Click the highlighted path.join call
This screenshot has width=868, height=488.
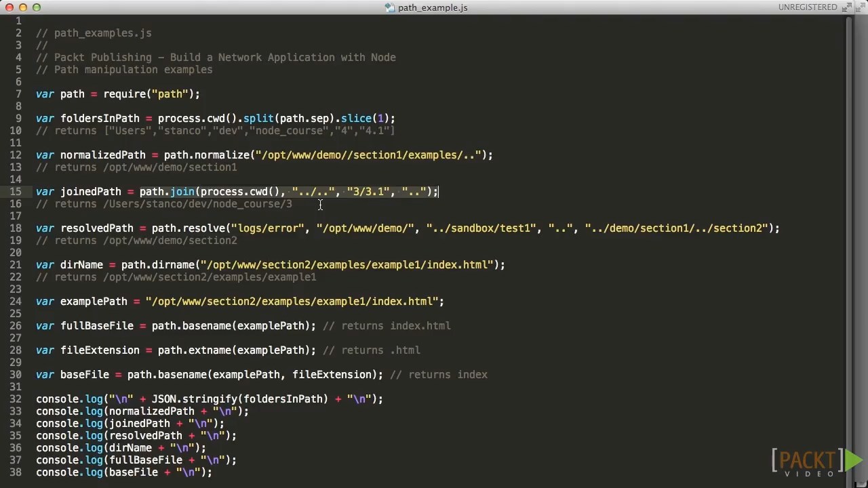click(289, 192)
